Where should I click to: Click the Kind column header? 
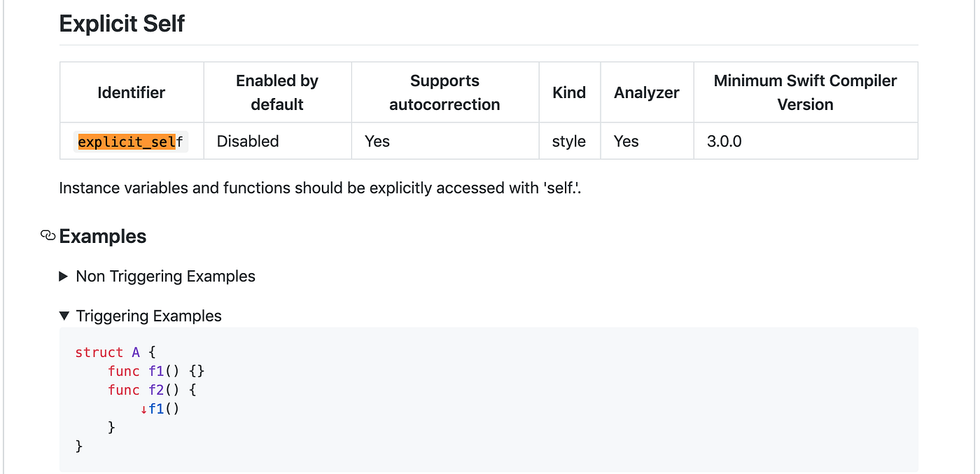[569, 92]
